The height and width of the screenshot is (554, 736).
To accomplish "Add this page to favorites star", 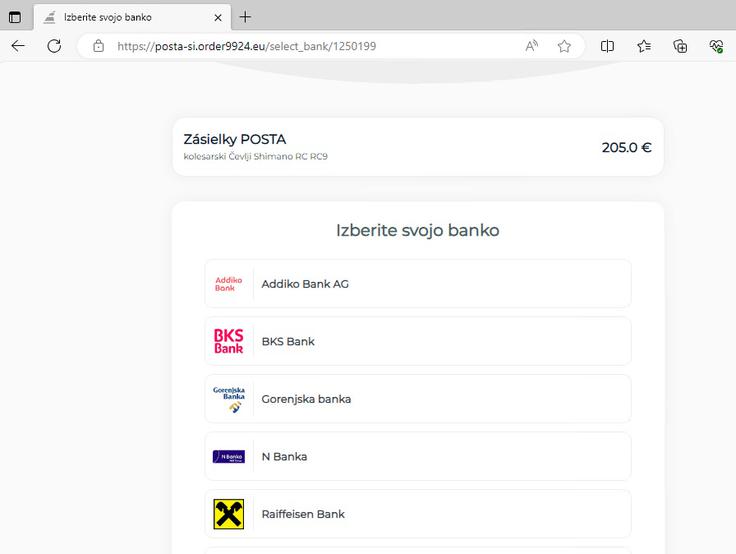I will [x=564, y=46].
